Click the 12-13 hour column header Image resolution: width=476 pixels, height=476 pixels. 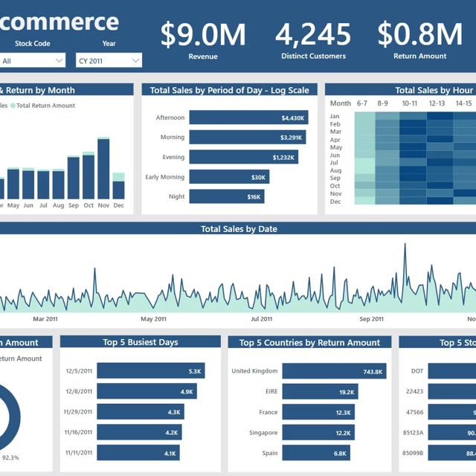point(437,103)
